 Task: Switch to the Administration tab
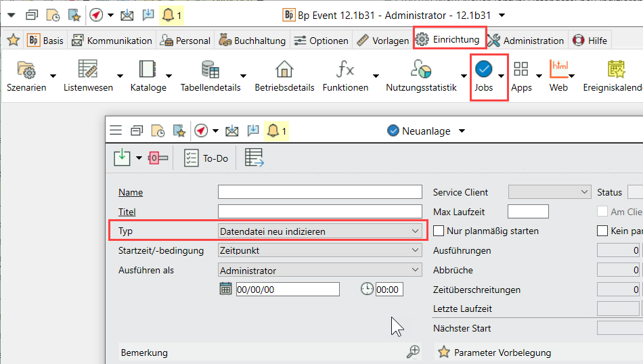(x=526, y=41)
